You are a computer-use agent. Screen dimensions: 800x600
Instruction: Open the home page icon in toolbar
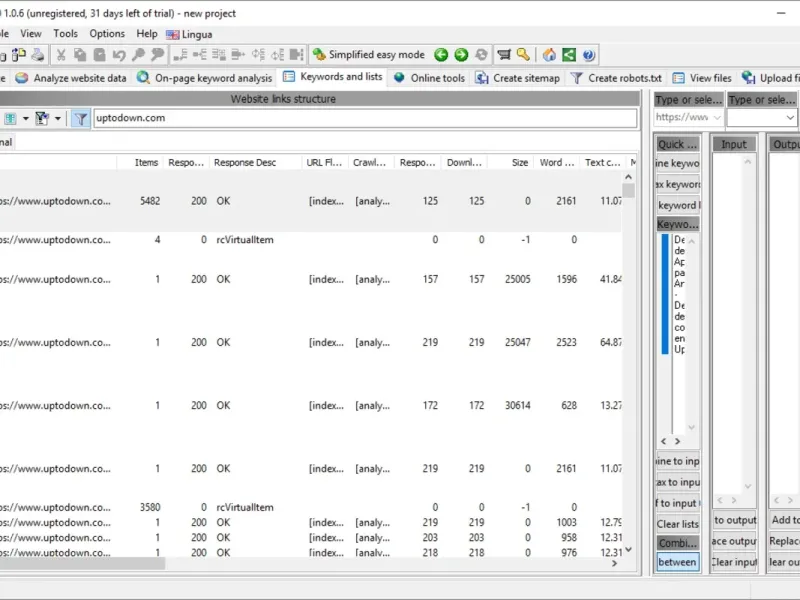point(549,55)
